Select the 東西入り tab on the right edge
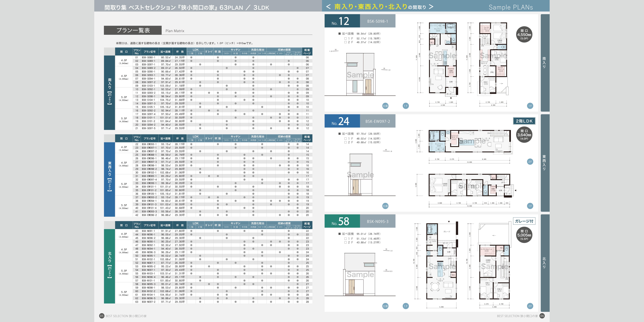The height and width of the screenshot is (322, 644). pyautogui.click(x=545, y=163)
